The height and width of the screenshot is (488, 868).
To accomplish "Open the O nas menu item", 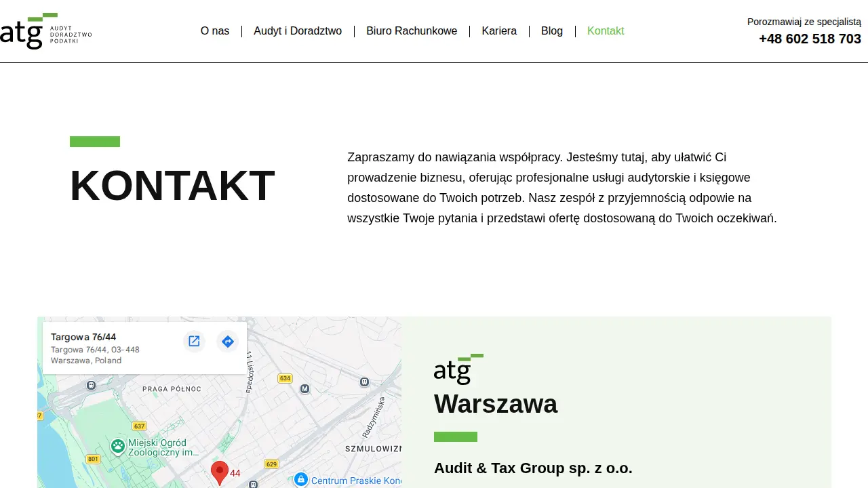I will (x=215, y=31).
